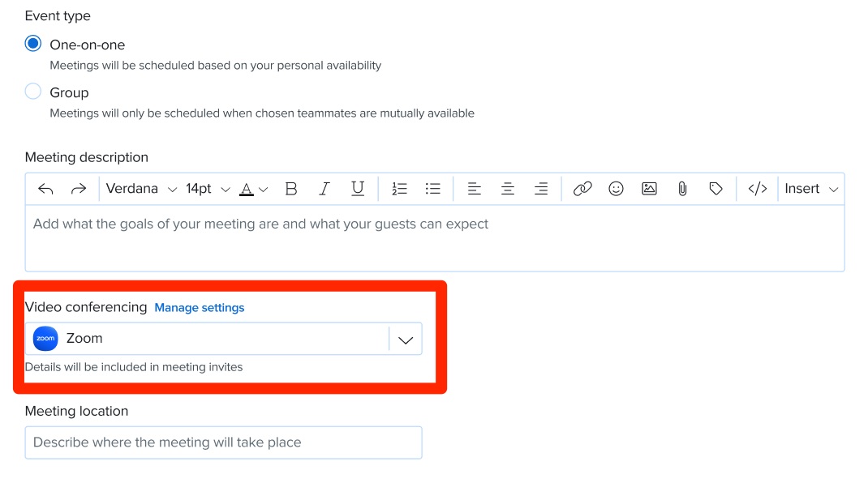Open source code view icon

click(758, 189)
